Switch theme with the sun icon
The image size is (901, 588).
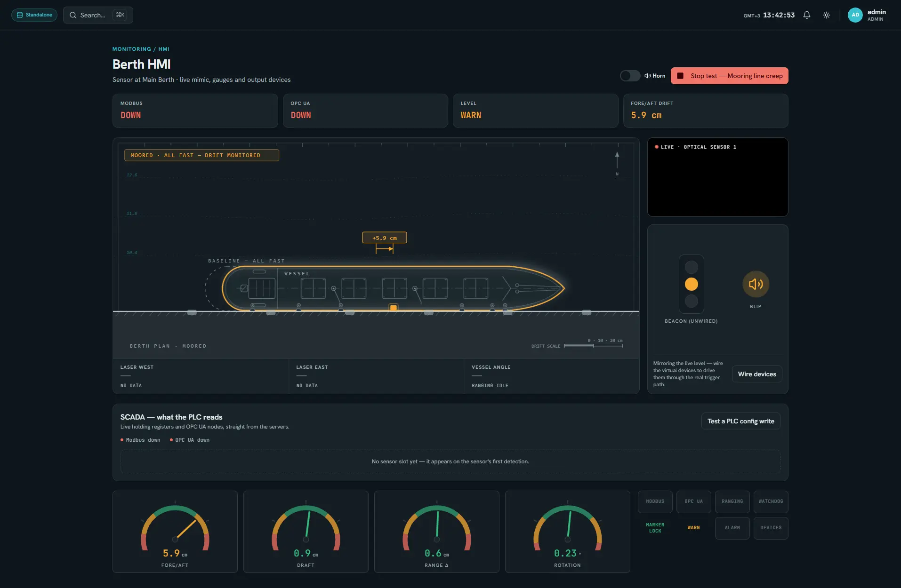pyautogui.click(x=827, y=15)
